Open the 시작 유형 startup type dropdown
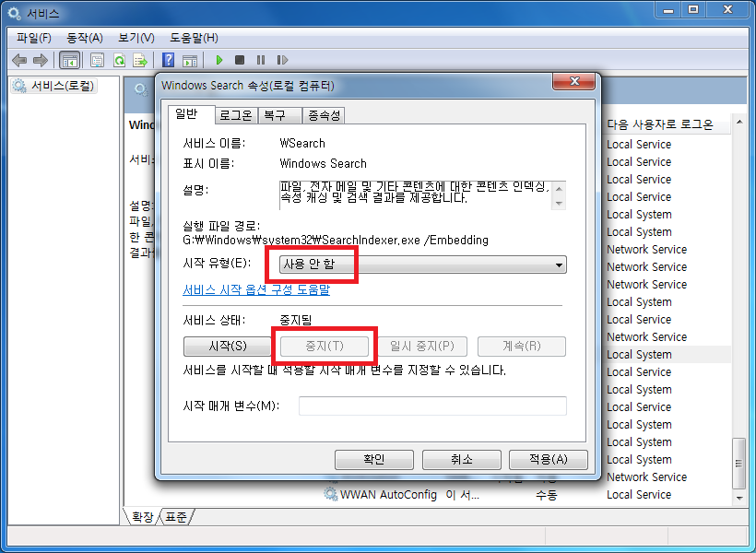This screenshot has height=553, width=756. [423, 265]
